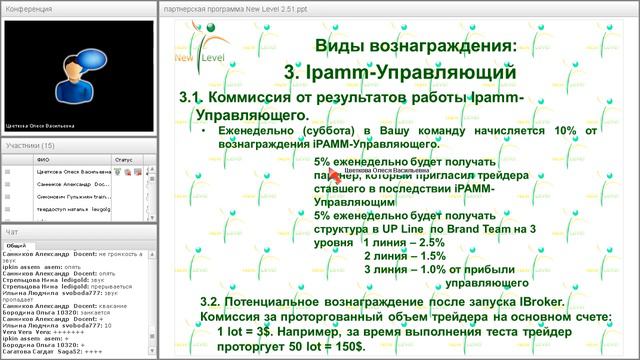Click chat scroll-down arrow
Screen dimensions: 640x360
(x=152, y=351)
